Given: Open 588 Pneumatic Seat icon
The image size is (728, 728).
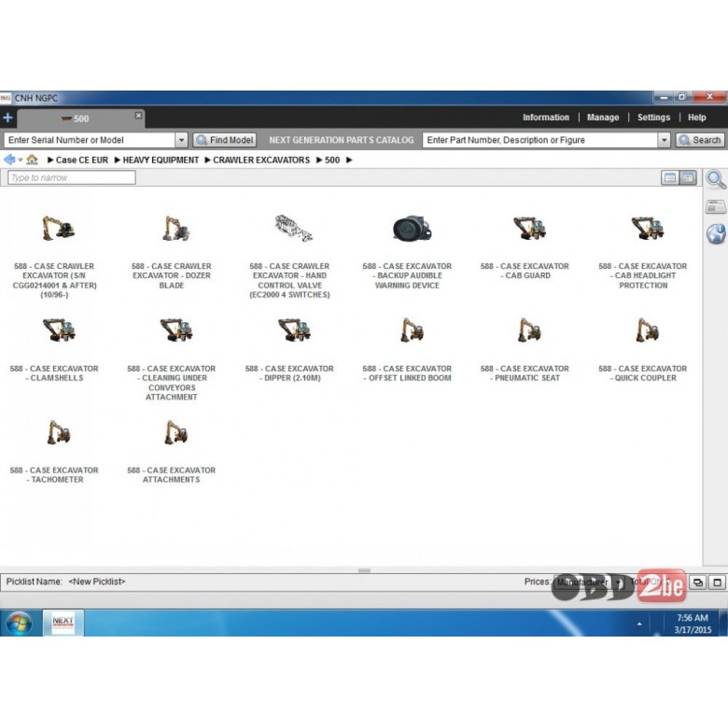Looking at the screenshot, I should click(x=529, y=330).
